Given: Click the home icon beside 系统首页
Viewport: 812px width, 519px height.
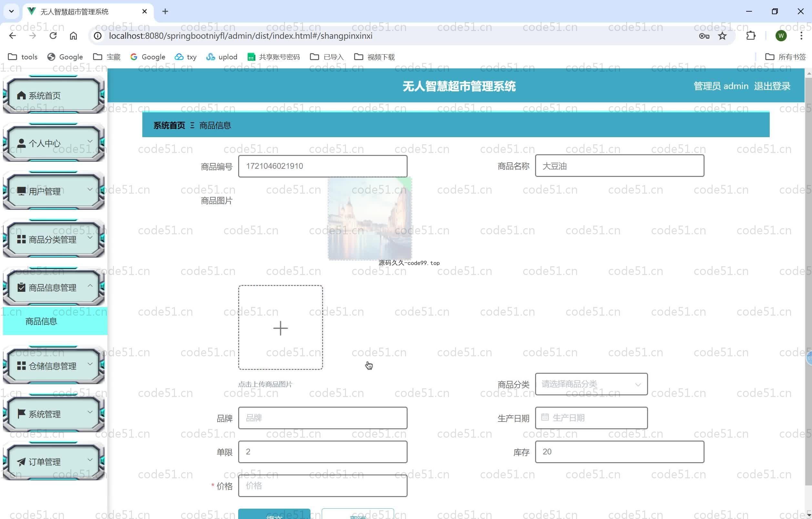Looking at the screenshot, I should coord(21,96).
